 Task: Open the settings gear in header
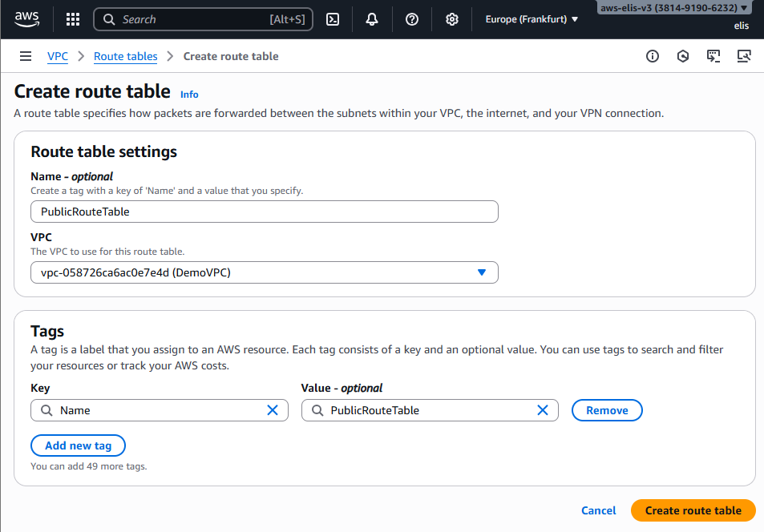tap(452, 19)
